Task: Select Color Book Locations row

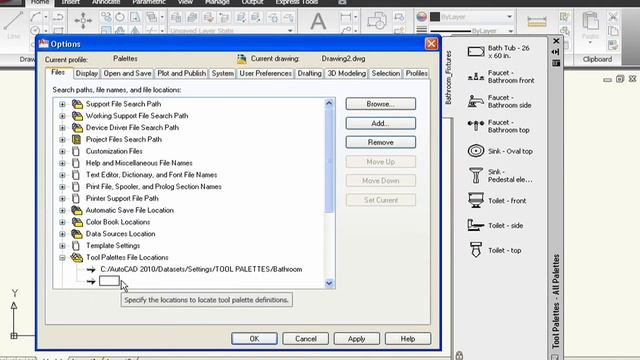Action: point(118,222)
